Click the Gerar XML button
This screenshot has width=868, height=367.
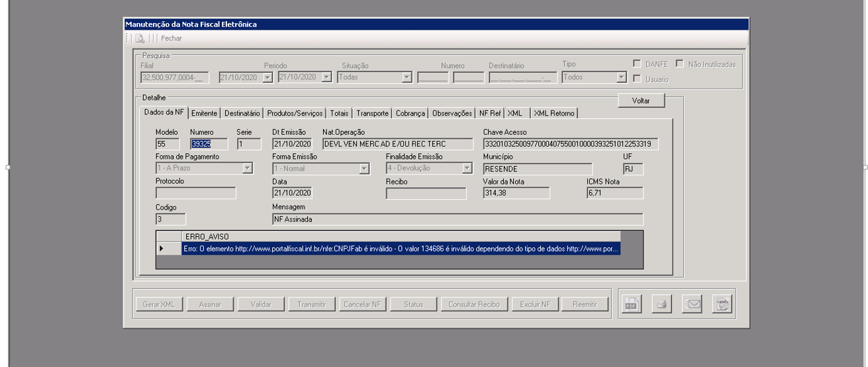click(158, 304)
